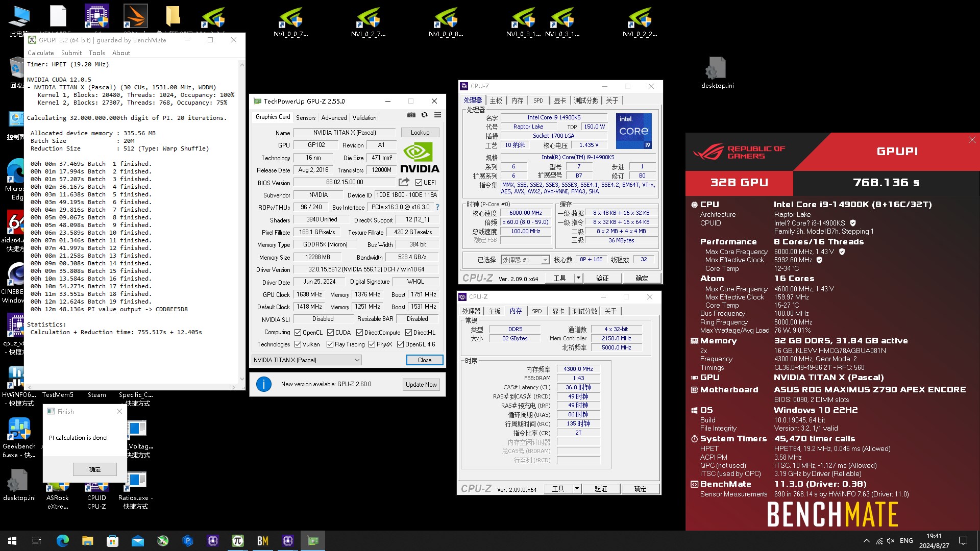This screenshot has width=980, height=551.
Task: Click the ENG language indicator in tray
Action: coord(906,541)
